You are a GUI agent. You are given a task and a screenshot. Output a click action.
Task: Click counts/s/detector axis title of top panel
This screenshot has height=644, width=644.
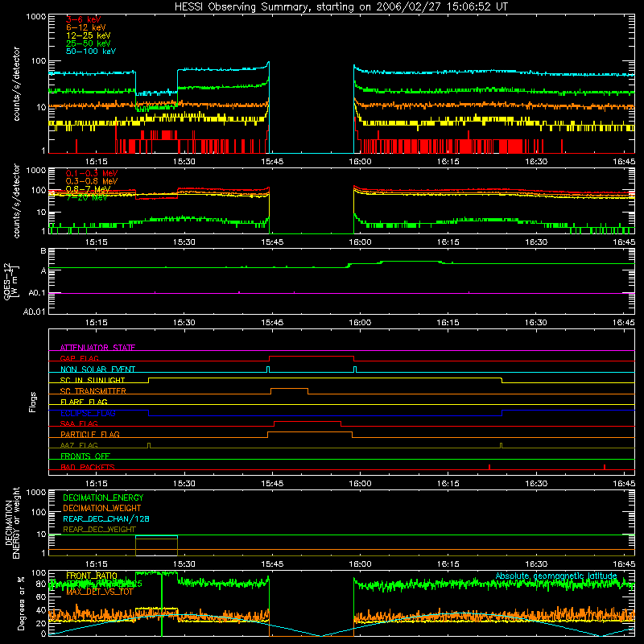tap(16, 84)
